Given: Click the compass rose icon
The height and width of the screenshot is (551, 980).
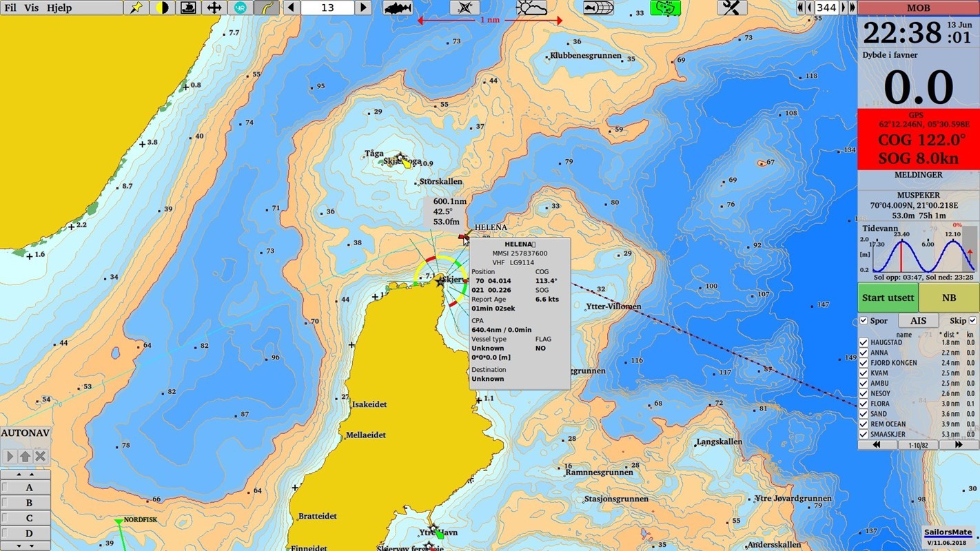Looking at the screenshot, I should 465,8.
